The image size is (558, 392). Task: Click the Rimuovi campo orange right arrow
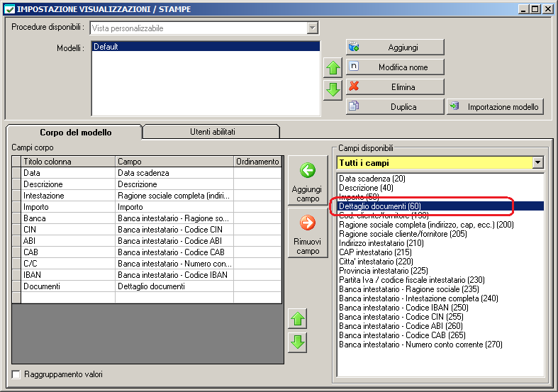[x=308, y=233]
